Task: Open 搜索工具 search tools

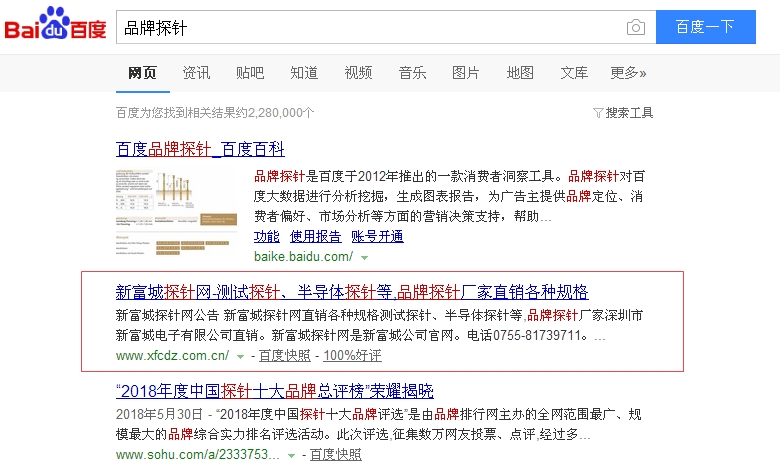Action: (629, 113)
